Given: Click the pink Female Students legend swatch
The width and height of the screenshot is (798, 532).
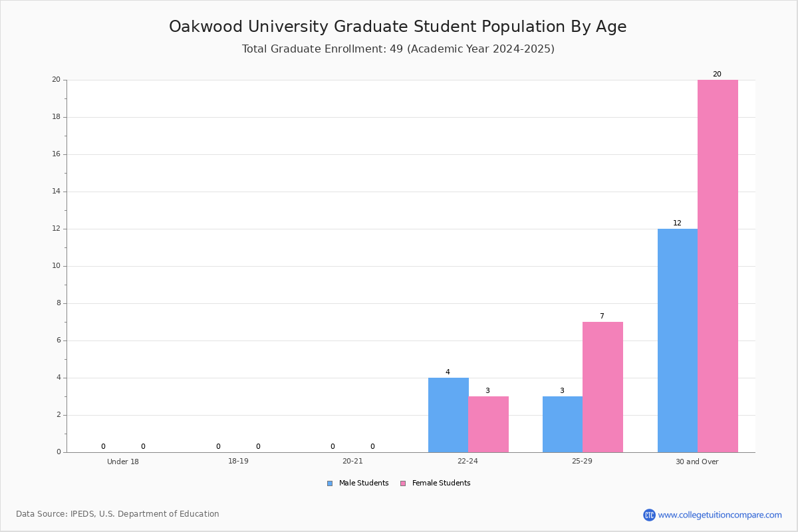Looking at the screenshot, I should [403, 483].
